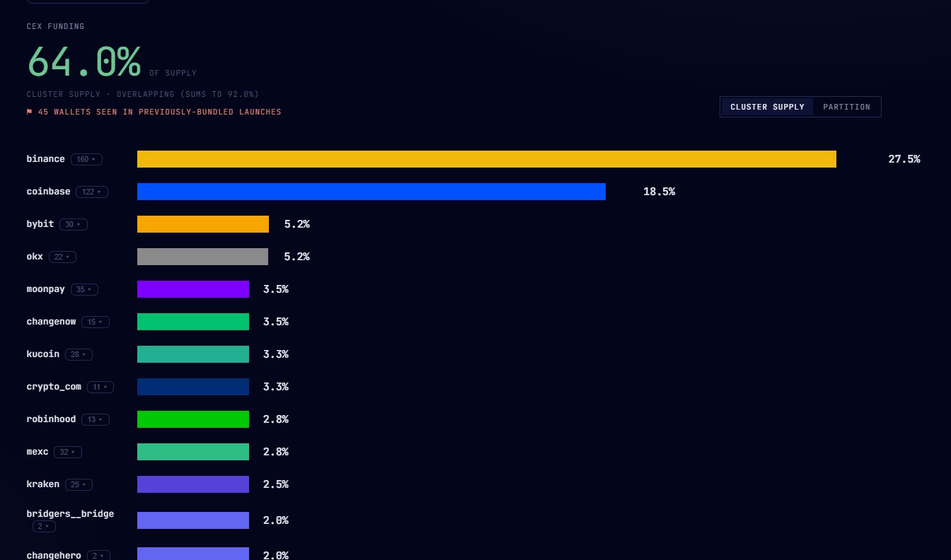Select the bybit row label
Viewport: 951px width, 560px height.
point(40,224)
